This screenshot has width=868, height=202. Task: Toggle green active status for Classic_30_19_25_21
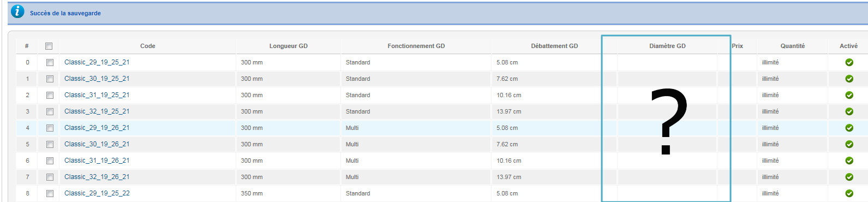849,79
